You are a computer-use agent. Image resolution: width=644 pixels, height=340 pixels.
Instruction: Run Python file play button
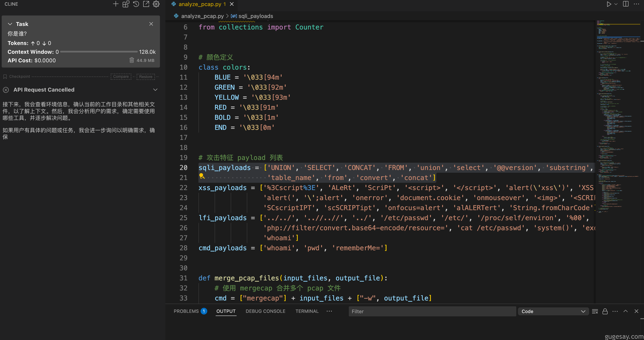click(609, 4)
